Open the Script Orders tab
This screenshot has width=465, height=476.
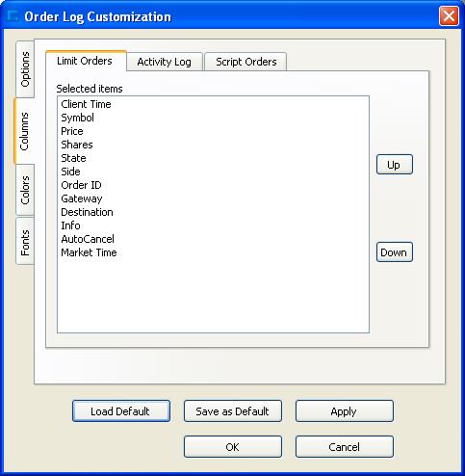tap(245, 62)
